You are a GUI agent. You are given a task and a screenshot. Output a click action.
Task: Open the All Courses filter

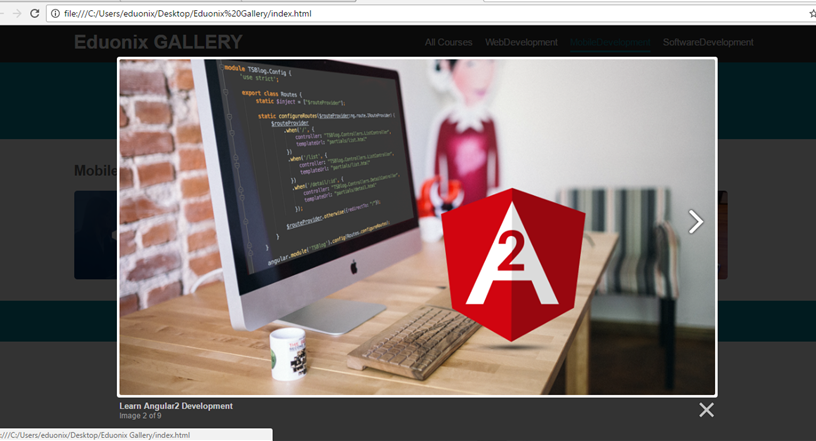[x=448, y=42]
